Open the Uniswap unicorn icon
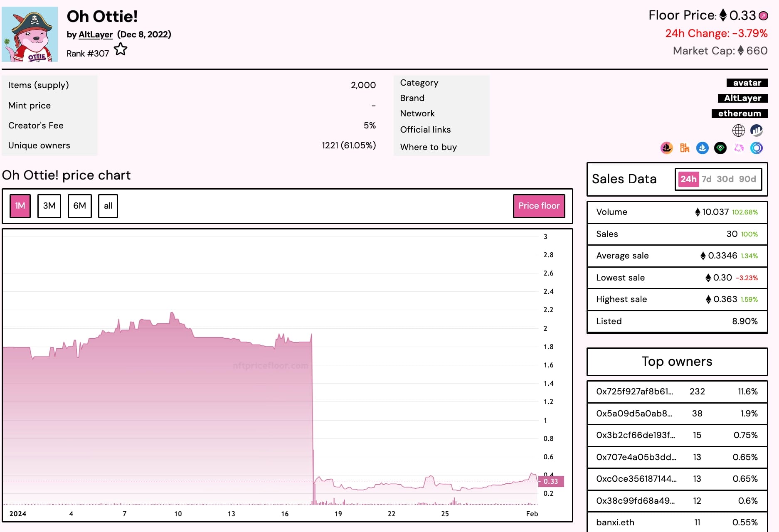This screenshot has height=532, width=779. (738, 148)
